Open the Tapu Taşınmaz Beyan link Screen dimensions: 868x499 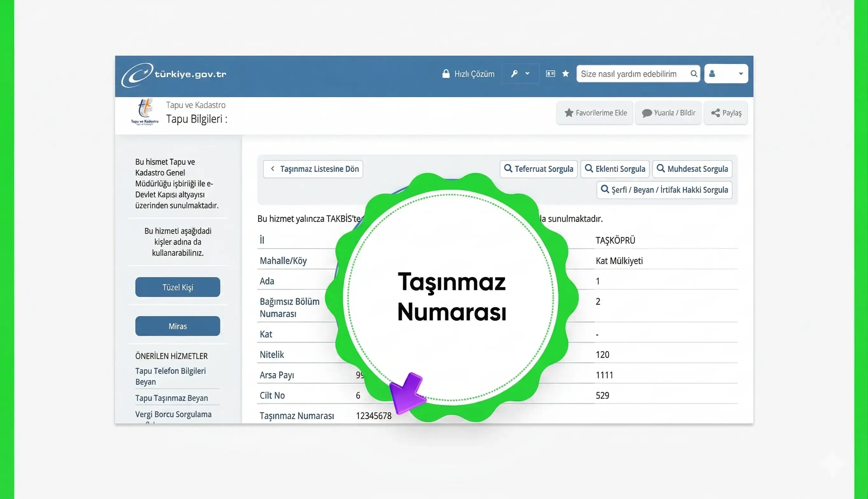point(171,398)
